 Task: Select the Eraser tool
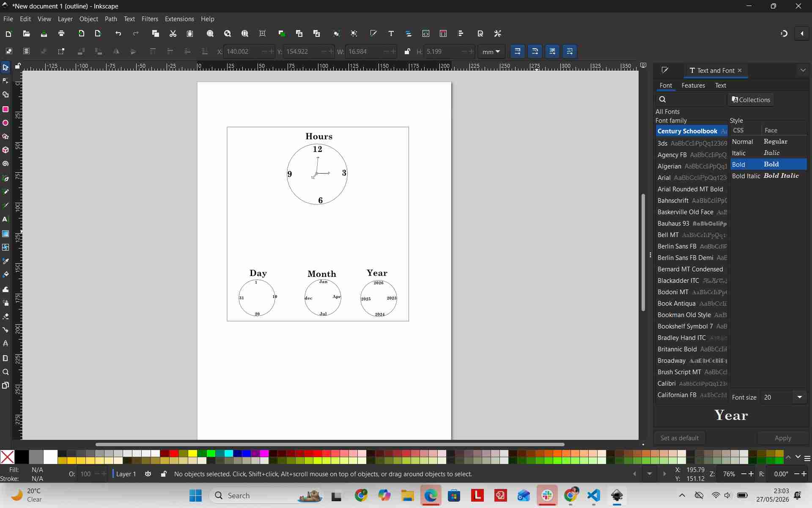(5, 316)
